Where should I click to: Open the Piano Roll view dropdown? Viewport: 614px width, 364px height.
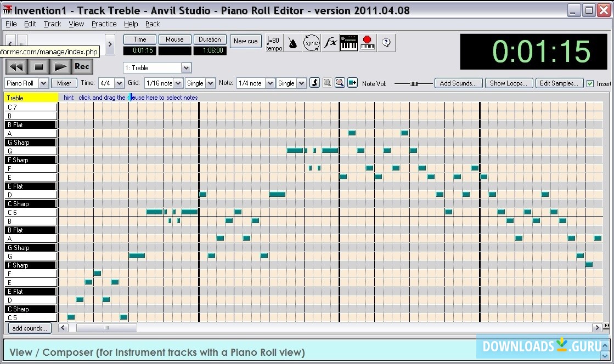[27, 83]
